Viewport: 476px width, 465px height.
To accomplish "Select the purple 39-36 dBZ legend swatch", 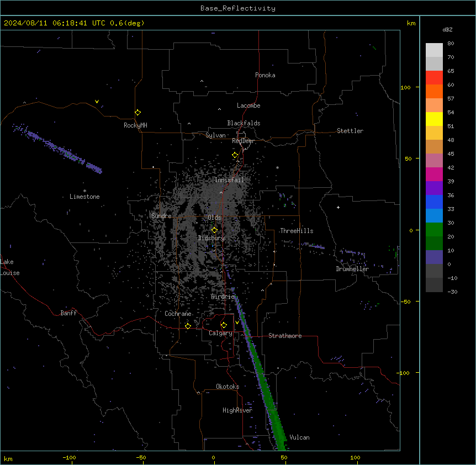I will click(x=434, y=188).
